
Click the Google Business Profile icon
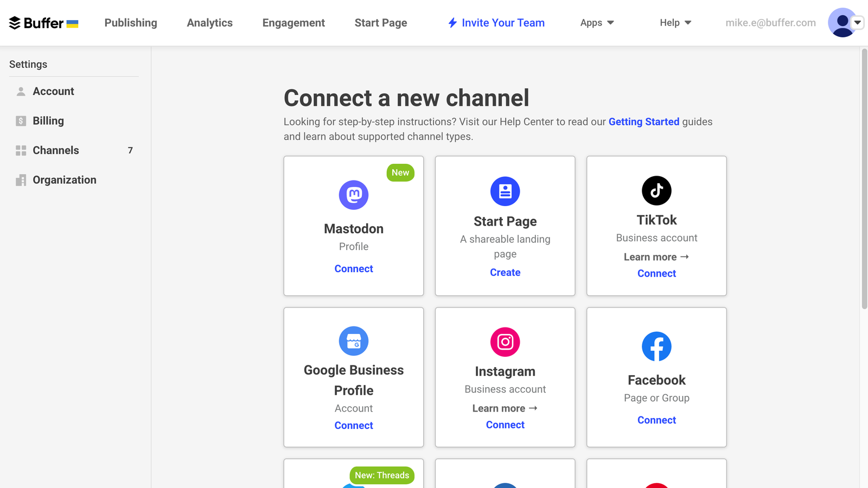click(x=354, y=341)
